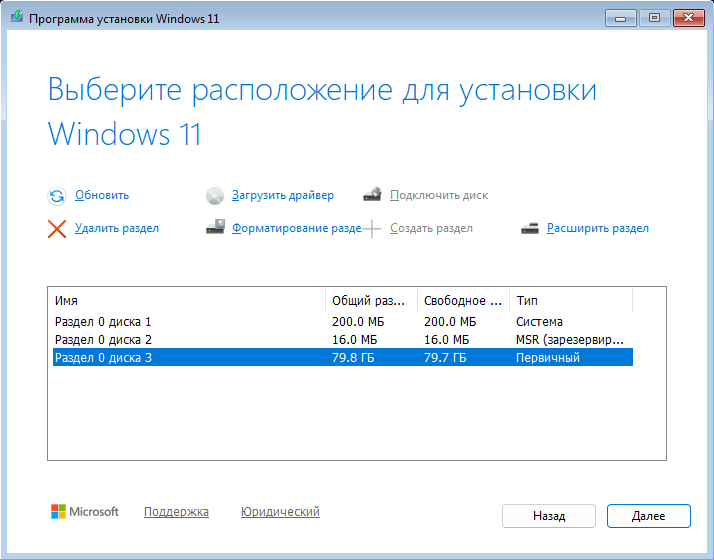714x560 pixels.
Task: Click the Microsoft logo
Action: point(85,511)
